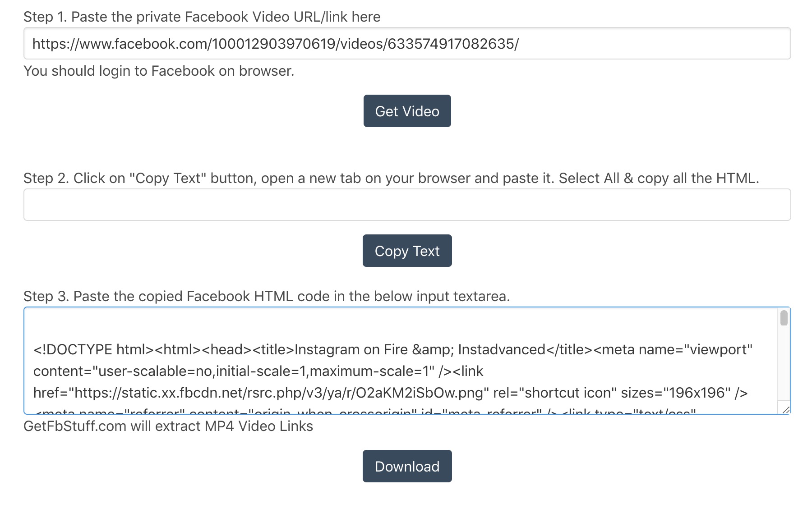The image size is (812, 513).
Task: Click the Get Video button
Action: [407, 111]
